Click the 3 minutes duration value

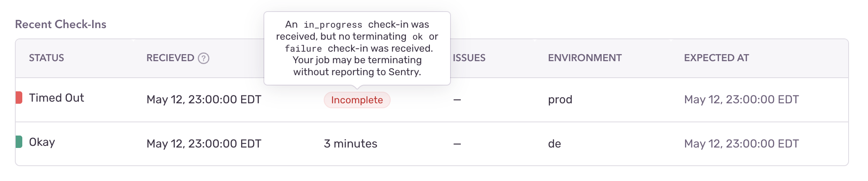pyautogui.click(x=351, y=144)
